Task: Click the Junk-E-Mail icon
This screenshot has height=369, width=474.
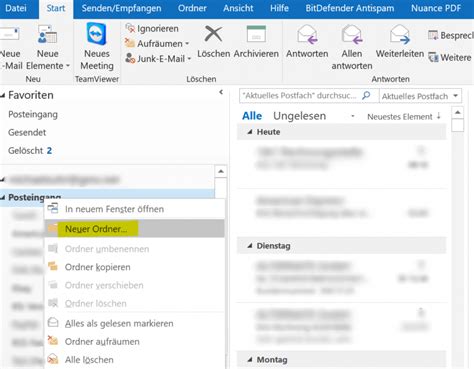Action: 130,58
